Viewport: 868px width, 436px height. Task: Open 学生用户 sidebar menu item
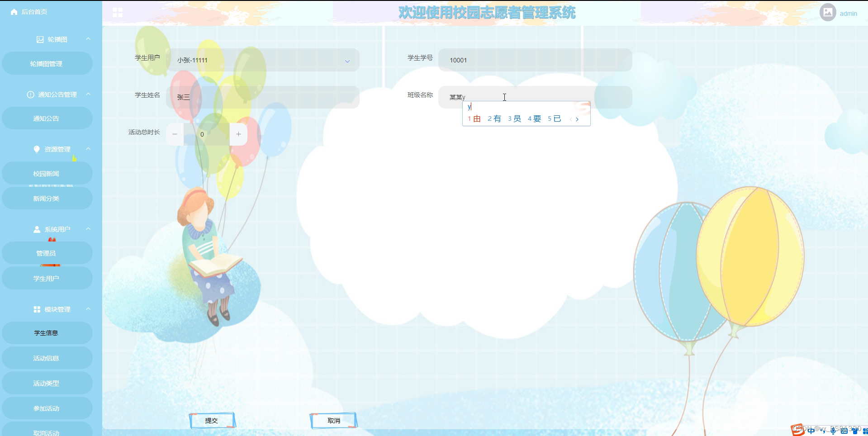[47, 278]
